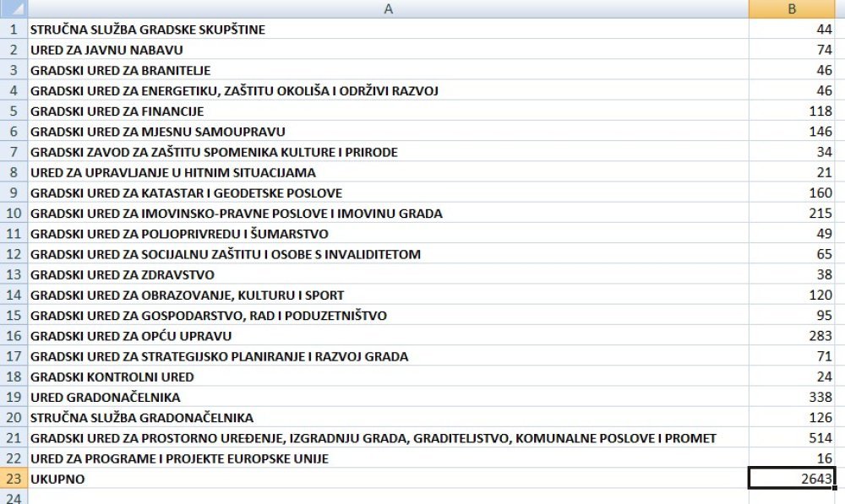Viewport: 845px width, 504px height.
Task: Click cell GRADSKI KONTROLNI URED
Action: pos(388,377)
